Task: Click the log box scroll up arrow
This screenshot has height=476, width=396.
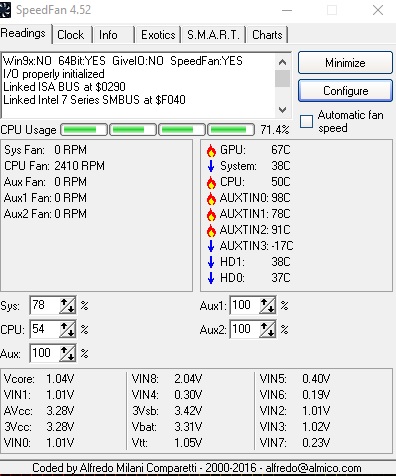Action: pyautogui.click(x=282, y=62)
